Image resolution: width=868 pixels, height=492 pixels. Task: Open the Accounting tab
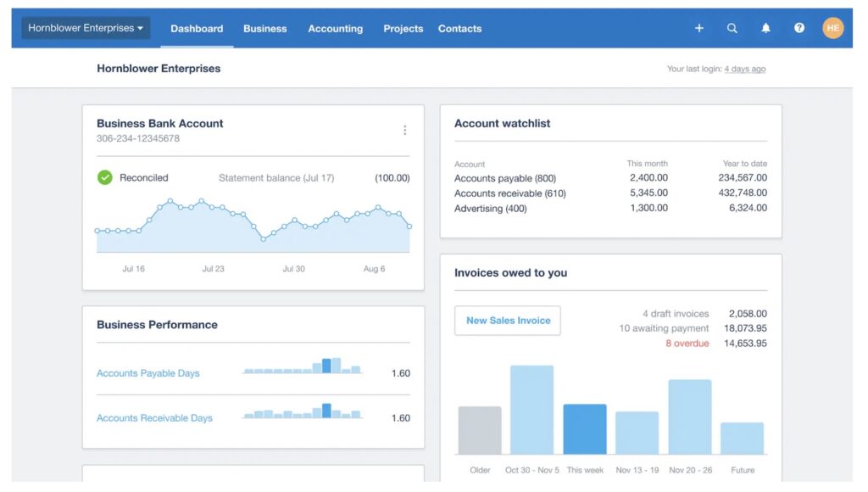pyautogui.click(x=335, y=28)
